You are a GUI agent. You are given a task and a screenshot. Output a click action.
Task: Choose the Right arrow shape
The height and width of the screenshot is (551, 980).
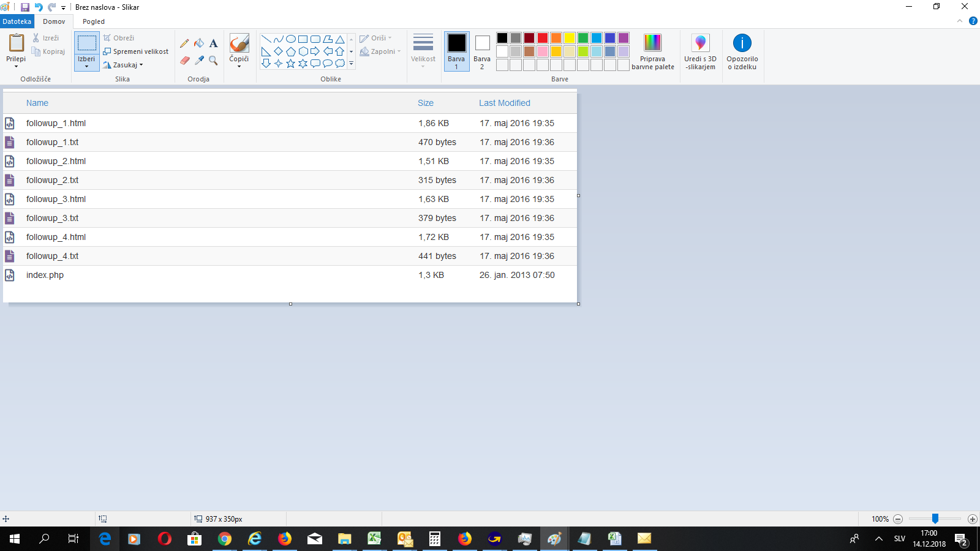[315, 51]
